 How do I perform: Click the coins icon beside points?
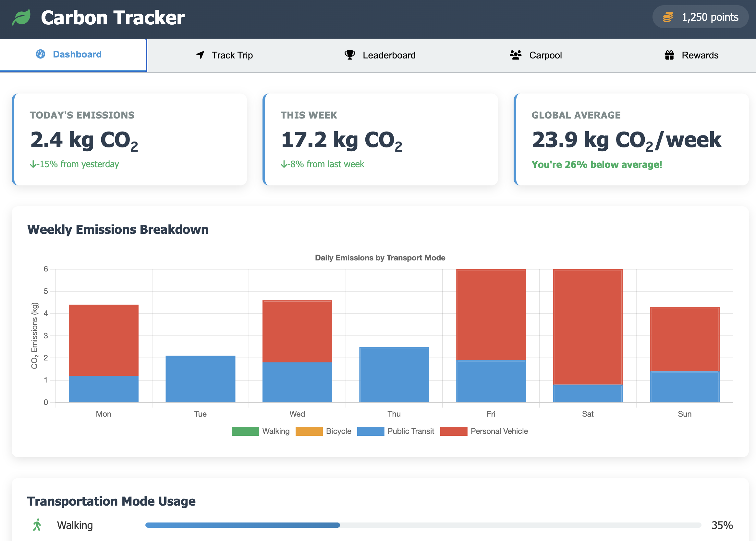pos(668,17)
